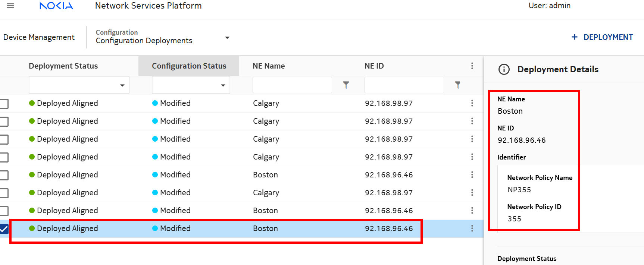Image resolution: width=644 pixels, height=265 pixels.
Task: Click the NE Name filter funnel icon
Action: point(346,85)
